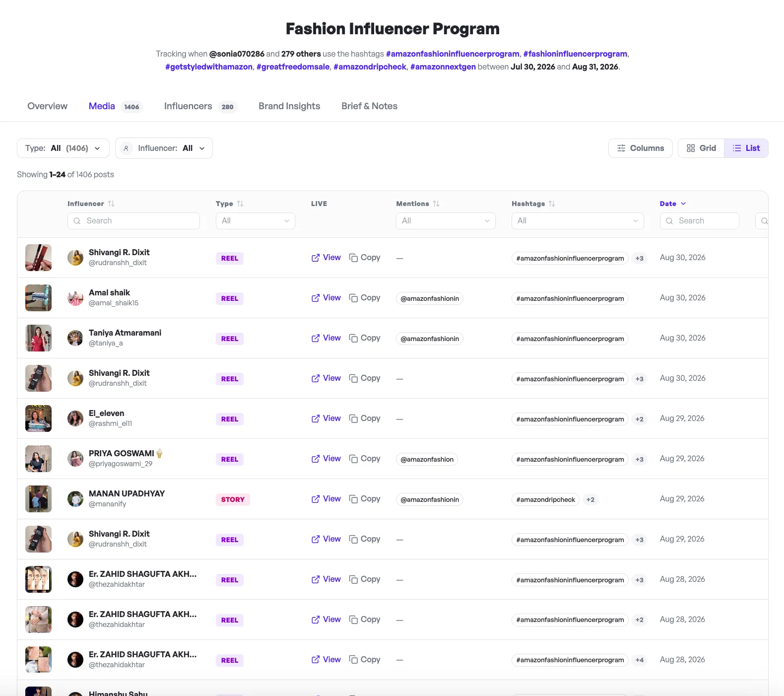Open the Brand Insights tab
The image size is (784, 696).
point(289,106)
